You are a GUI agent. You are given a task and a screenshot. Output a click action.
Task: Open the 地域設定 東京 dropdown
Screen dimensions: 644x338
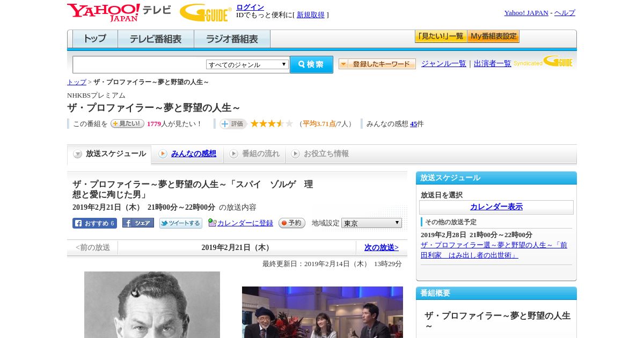(x=371, y=223)
